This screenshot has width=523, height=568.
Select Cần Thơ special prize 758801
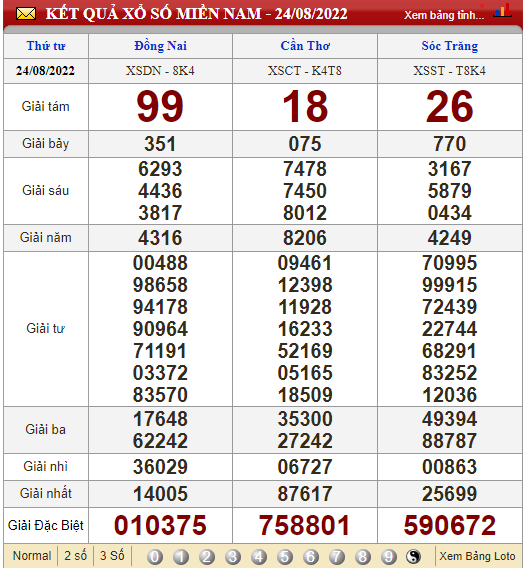305,525
